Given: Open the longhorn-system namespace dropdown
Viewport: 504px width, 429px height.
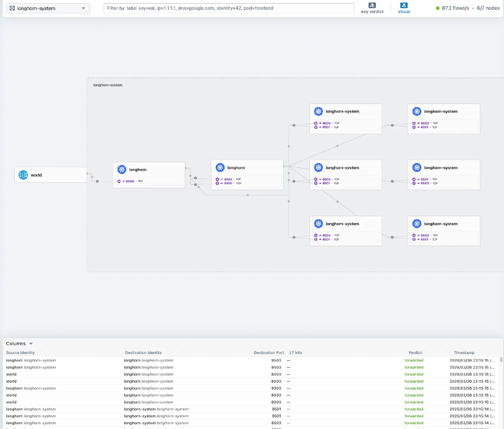Looking at the screenshot, I should click(48, 8).
